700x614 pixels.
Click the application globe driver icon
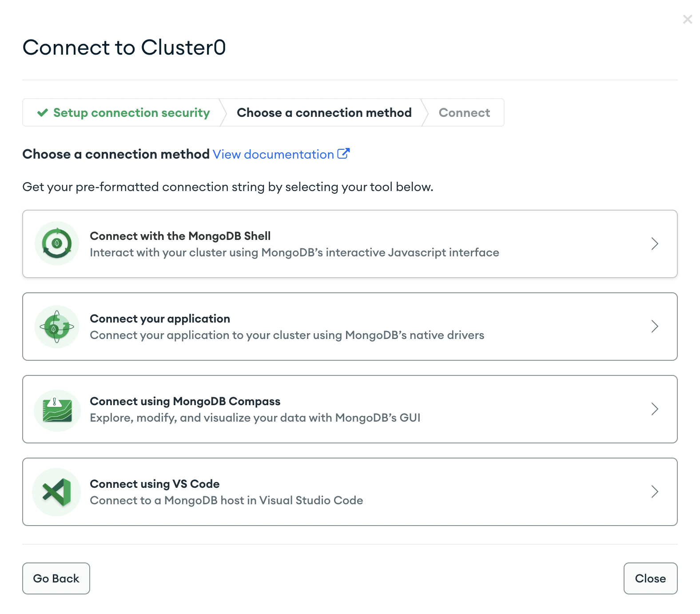coord(57,327)
